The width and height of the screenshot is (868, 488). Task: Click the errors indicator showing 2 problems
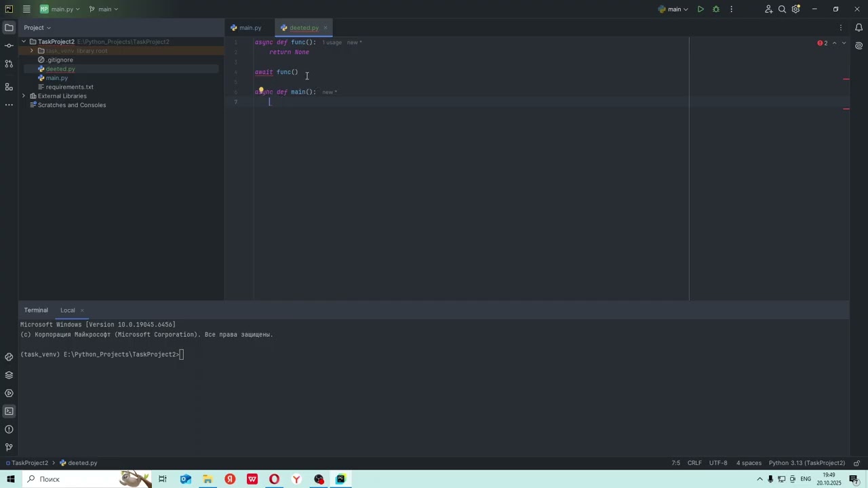(x=823, y=43)
